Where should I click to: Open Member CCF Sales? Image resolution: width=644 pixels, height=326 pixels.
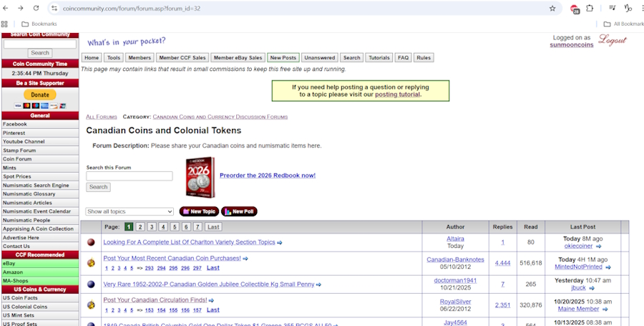pyautogui.click(x=182, y=57)
